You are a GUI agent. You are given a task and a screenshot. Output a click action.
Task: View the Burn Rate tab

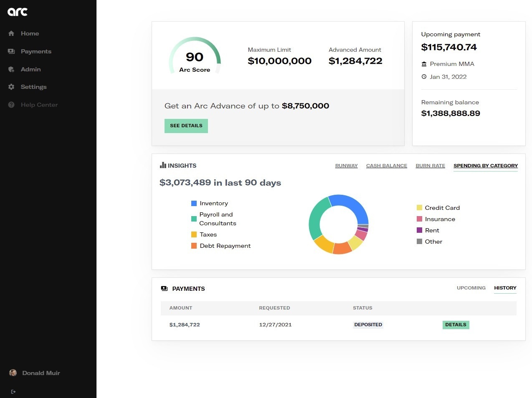pyautogui.click(x=430, y=166)
